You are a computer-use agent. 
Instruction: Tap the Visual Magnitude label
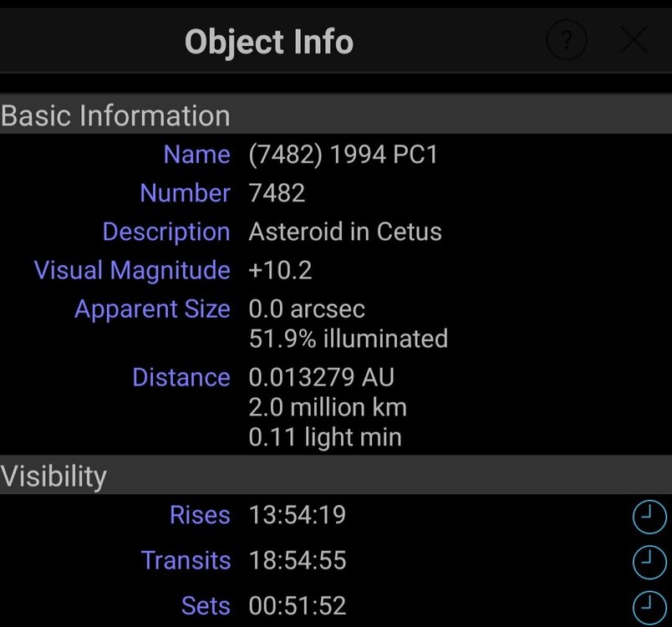pyautogui.click(x=131, y=270)
